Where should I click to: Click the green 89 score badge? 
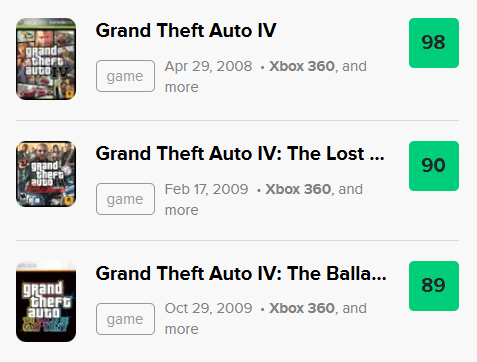click(434, 286)
